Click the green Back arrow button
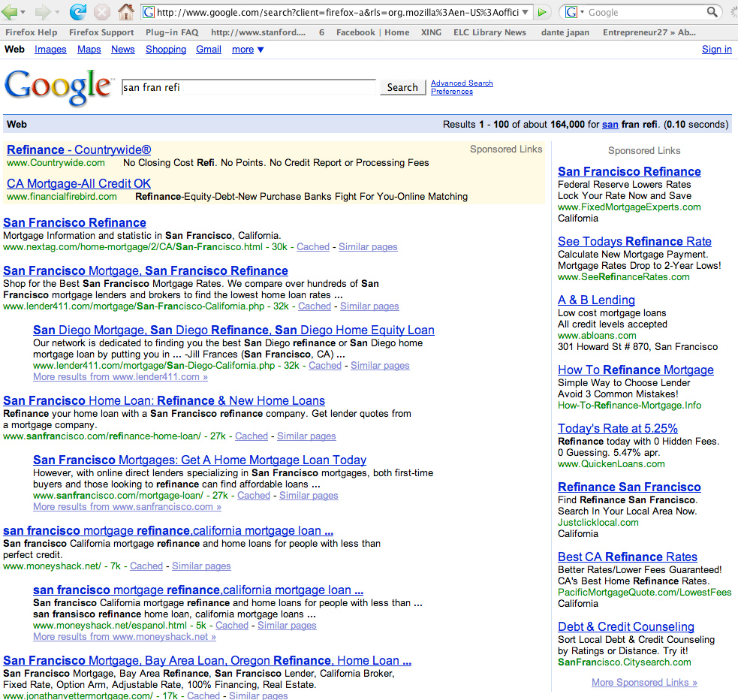The height and width of the screenshot is (700, 738). (x=8, y=11)
